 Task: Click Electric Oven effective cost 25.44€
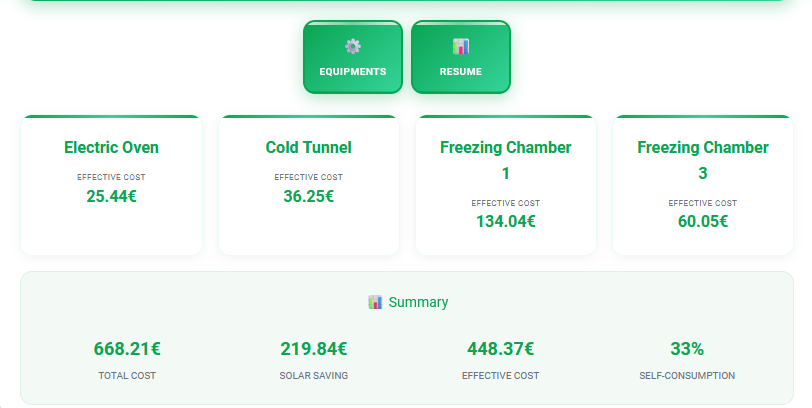point(111,196)
